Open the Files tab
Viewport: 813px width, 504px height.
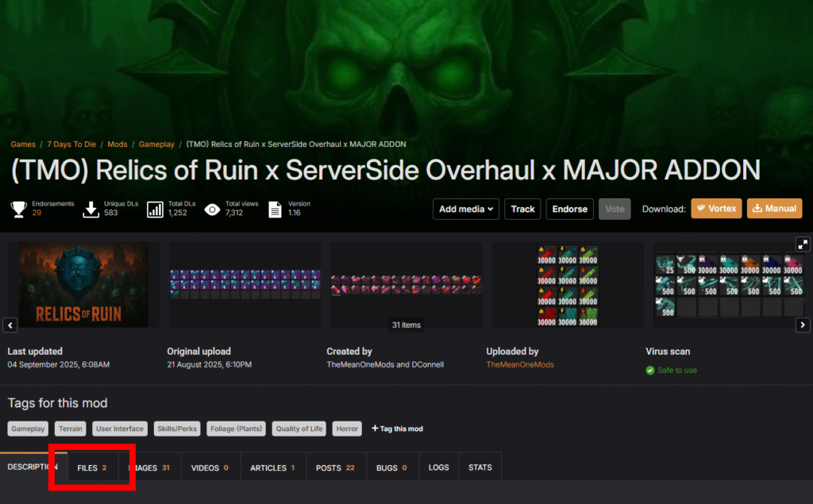point(92,467)
